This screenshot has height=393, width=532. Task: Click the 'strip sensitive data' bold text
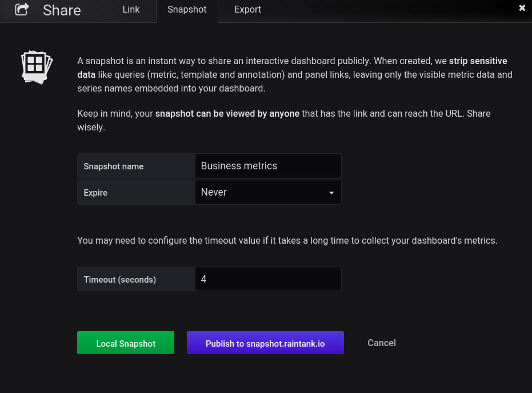pos(478,61)
